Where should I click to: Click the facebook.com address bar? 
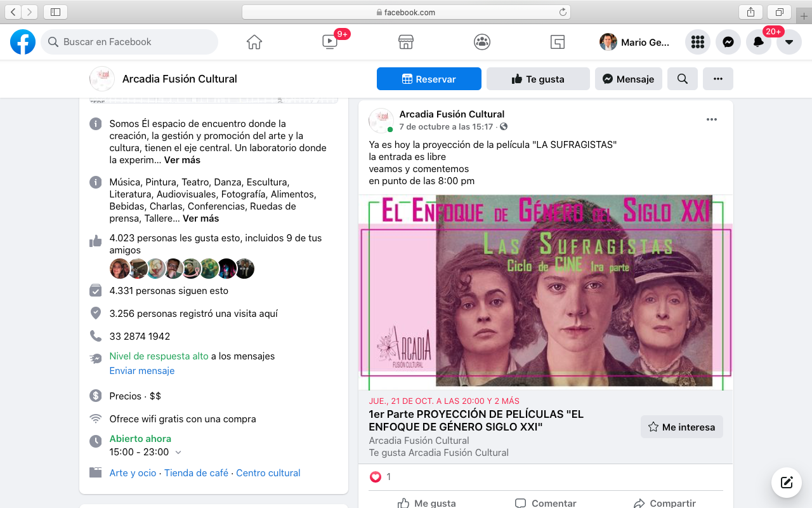(x=406, y=12)
